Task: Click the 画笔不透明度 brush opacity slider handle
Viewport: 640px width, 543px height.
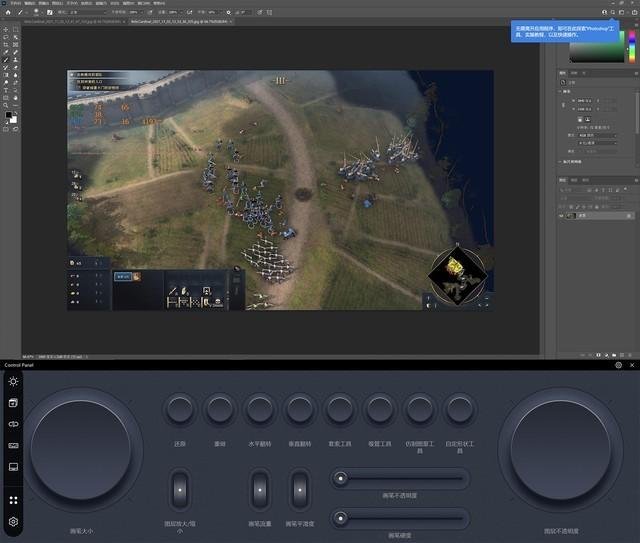Action: point(342,479)
